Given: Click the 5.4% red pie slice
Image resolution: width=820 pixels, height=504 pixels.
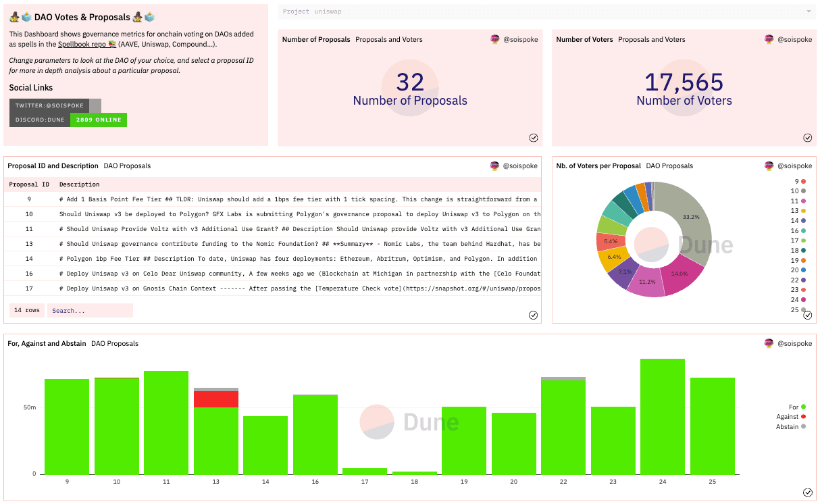Looking at the screenshot, I should click(611, 241).
